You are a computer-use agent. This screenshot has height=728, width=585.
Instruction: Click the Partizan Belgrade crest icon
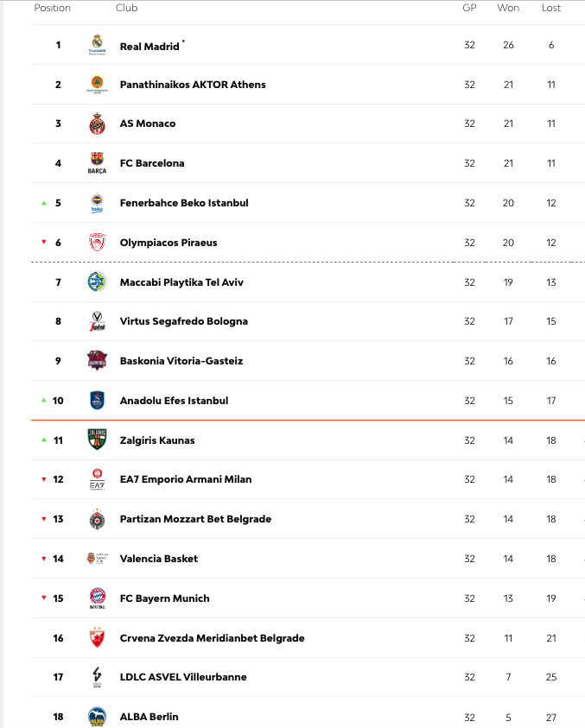pyautogui.click(x=97, y=519)
